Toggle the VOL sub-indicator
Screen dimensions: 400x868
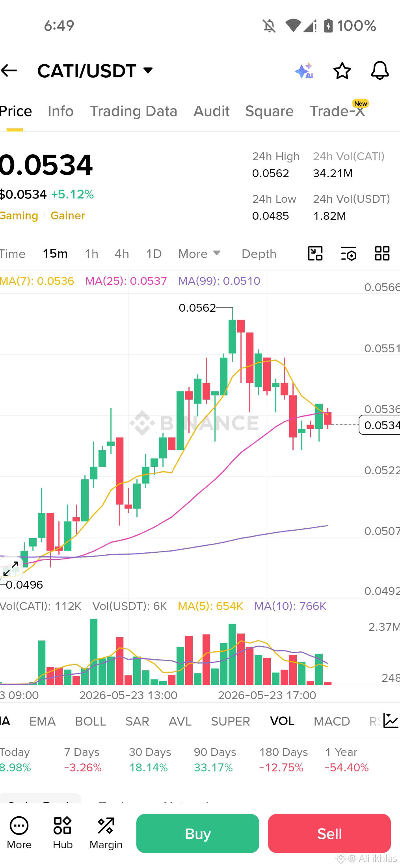(x=282, y=721)
